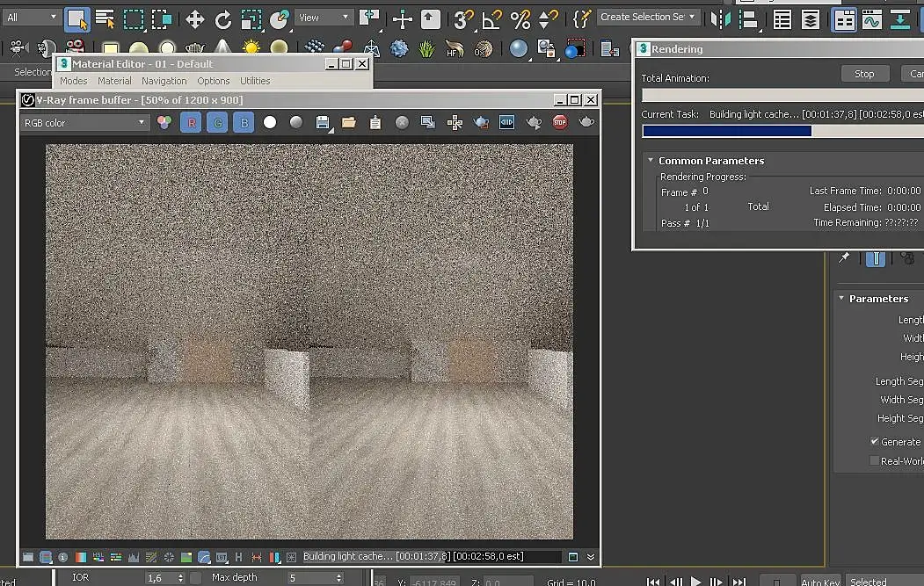Toggle the blue channel button
This screenshot has height=586, width=924.
pyautogui.click(x=244, y=123)
